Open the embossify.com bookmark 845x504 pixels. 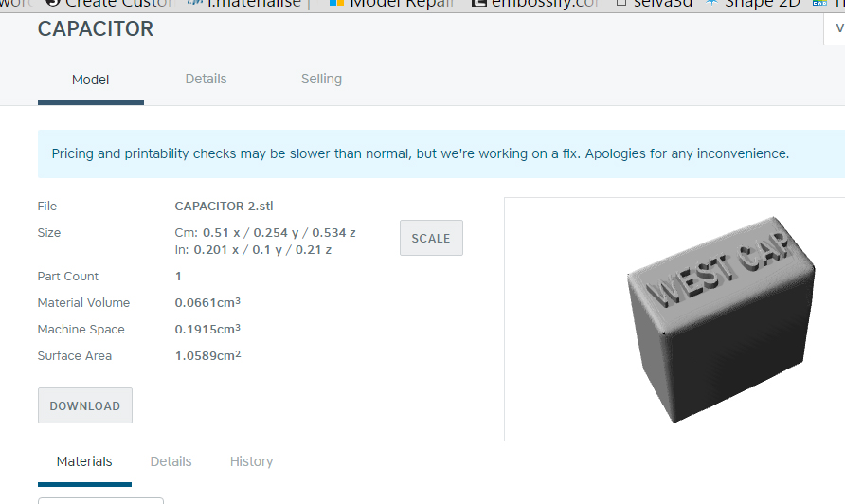tap(534, 5)
